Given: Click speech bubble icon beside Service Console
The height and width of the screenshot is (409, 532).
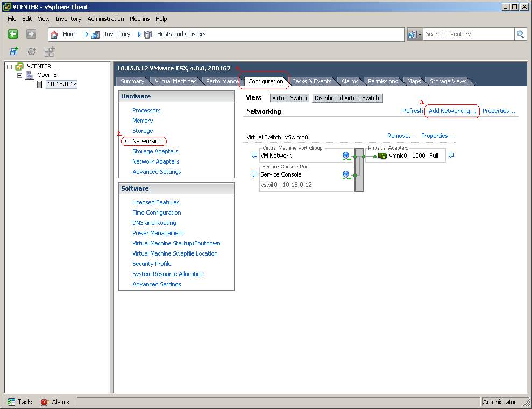Looking at the screenshot, I should coord(254,174).
